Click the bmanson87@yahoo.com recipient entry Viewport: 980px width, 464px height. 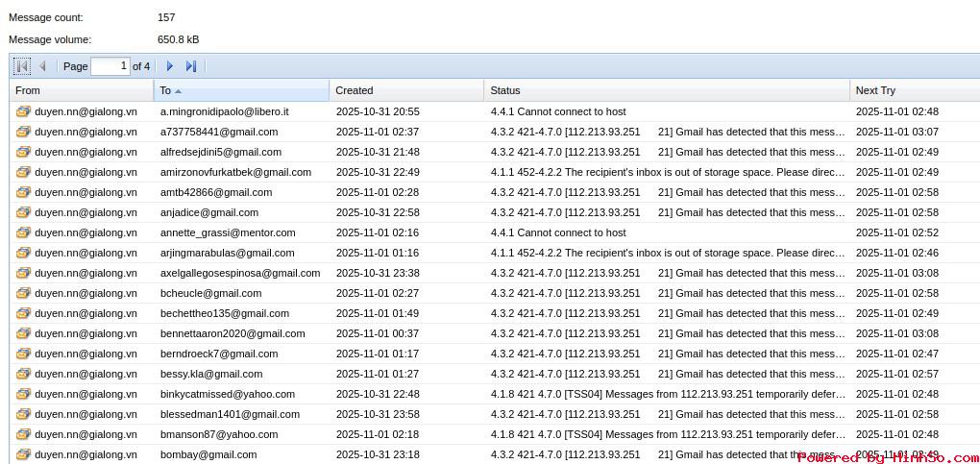pos(219,434)
